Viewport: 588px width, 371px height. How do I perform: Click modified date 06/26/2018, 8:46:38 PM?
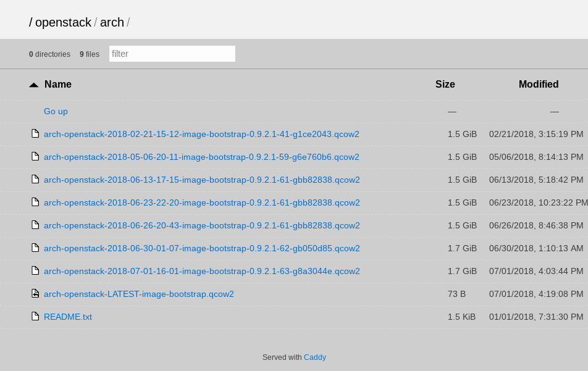(536, 225)
